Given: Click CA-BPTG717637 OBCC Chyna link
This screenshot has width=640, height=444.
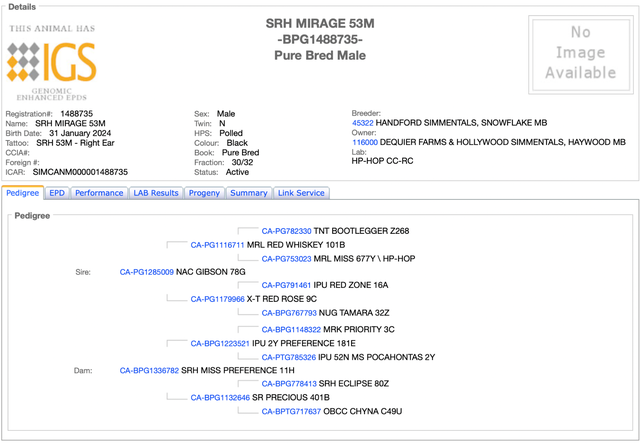Looking at the screenshot, I should [291, 411].
